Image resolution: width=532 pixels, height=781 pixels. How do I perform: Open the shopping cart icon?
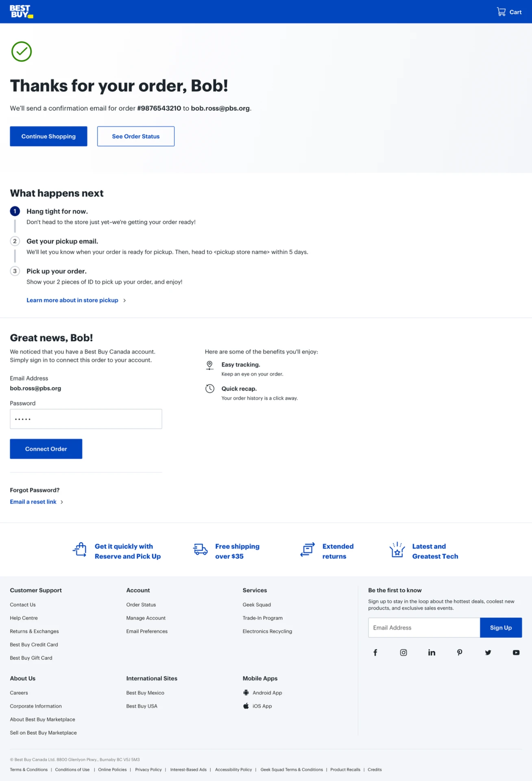coord(501,12)
